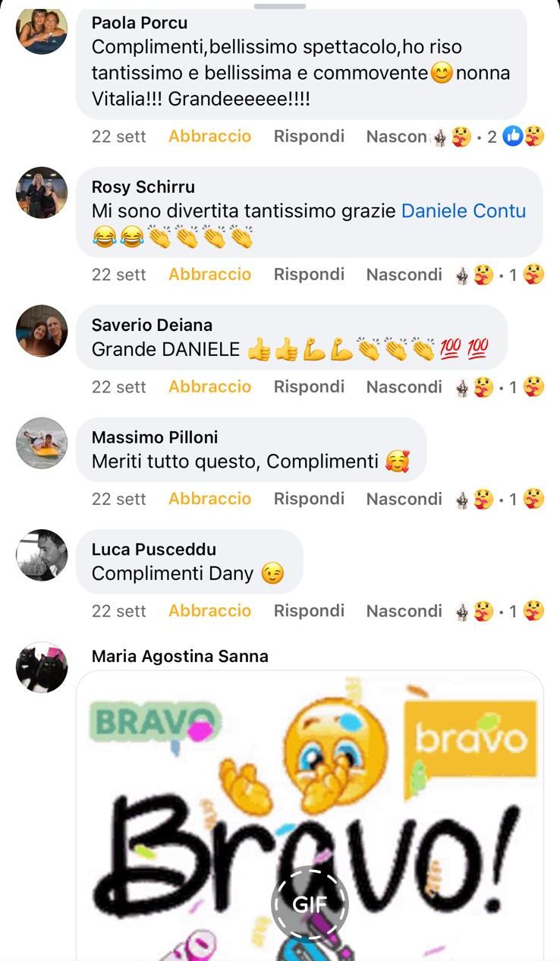The height and width of the screenshot is (961, 560).
Task: Hide Rosy Schirru's comment via Nascondi
Action: click(x=404, y=275)
